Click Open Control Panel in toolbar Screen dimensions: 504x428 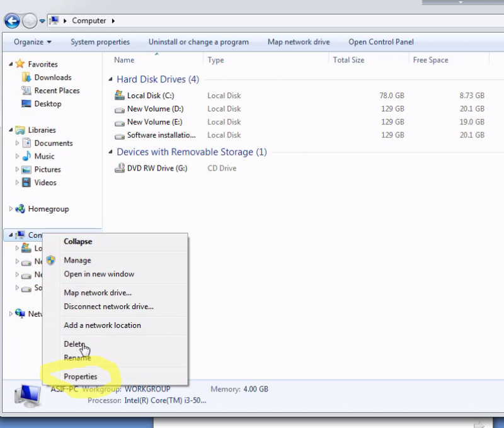381,42
